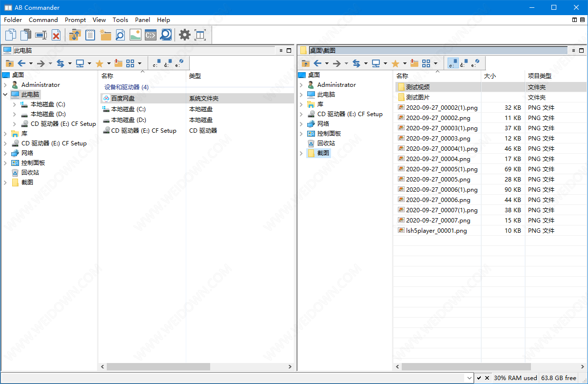
Task: Select drive d: in right panel toolbar
Action: coord(465,63)
